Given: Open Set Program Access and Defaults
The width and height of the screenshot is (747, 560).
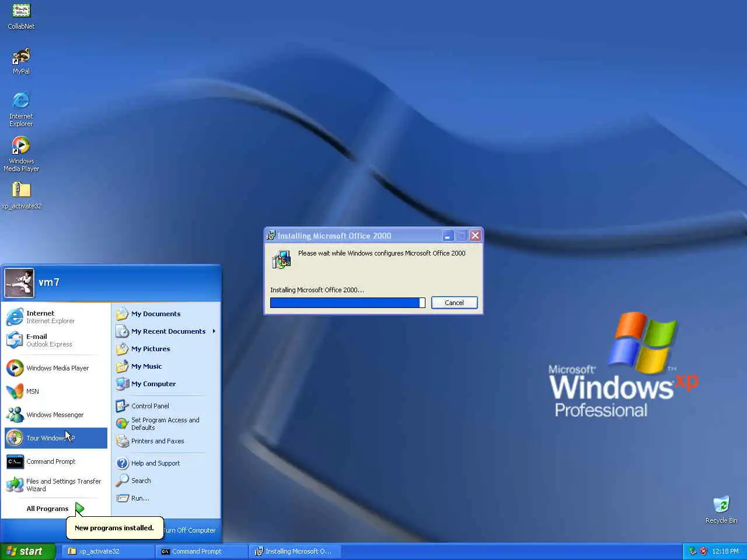Looking at the screenshot, I should coord(167,423).
